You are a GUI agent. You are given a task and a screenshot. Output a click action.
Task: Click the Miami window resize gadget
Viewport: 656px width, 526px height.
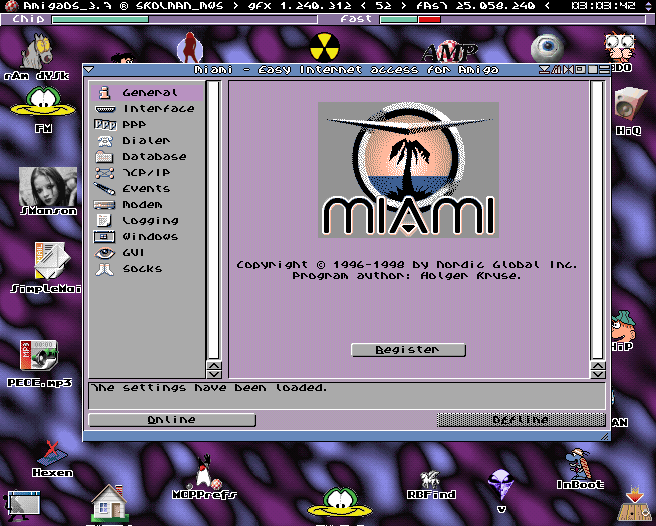click(x=605, y=436)
